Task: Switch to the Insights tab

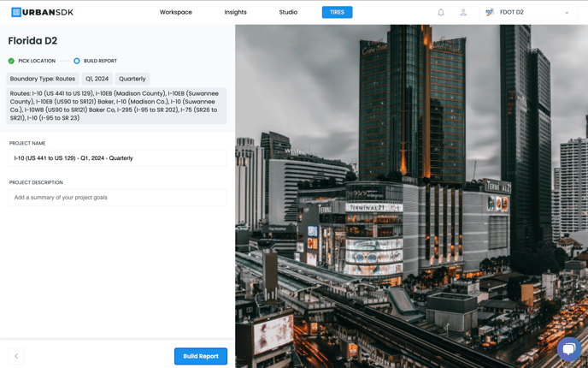Action: point(235,12)
